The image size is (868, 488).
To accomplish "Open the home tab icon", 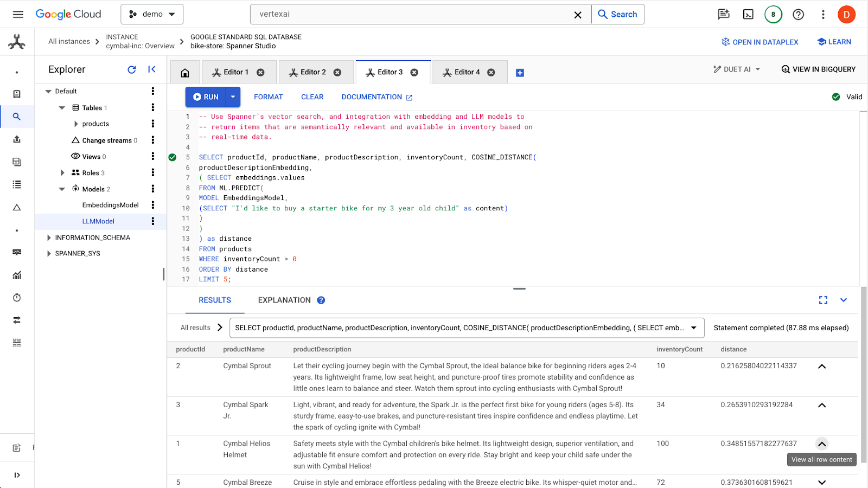I will click(185, 73).
